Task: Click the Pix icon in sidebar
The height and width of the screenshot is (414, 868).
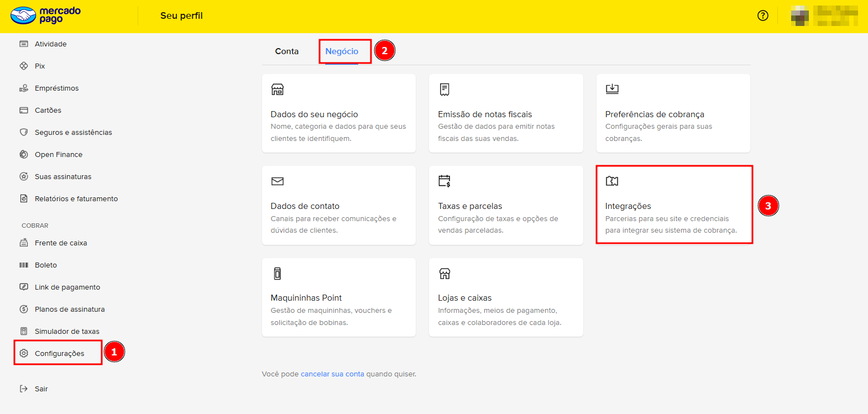Action: [24, 66]
